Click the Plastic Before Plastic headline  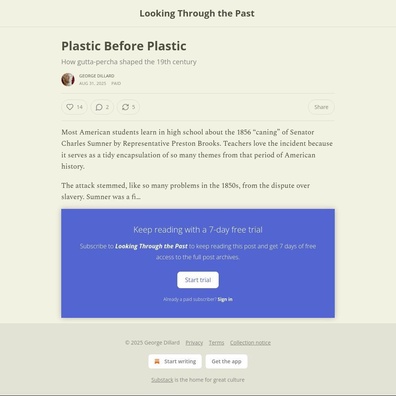[x=124, y=46]
